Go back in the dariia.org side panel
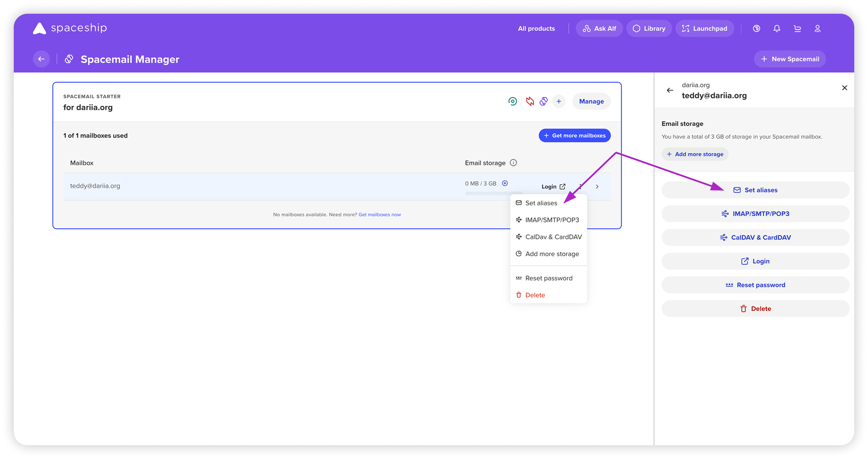The image size is (868, 459). [x=670, y=90]
